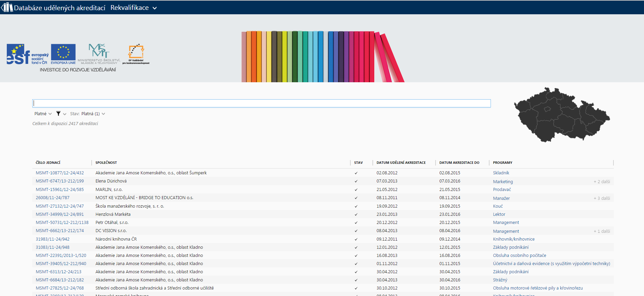Open accreditation MSMT-27825/12-24/768
Viewport: 644px width, 296px height.
coord(60,288)
